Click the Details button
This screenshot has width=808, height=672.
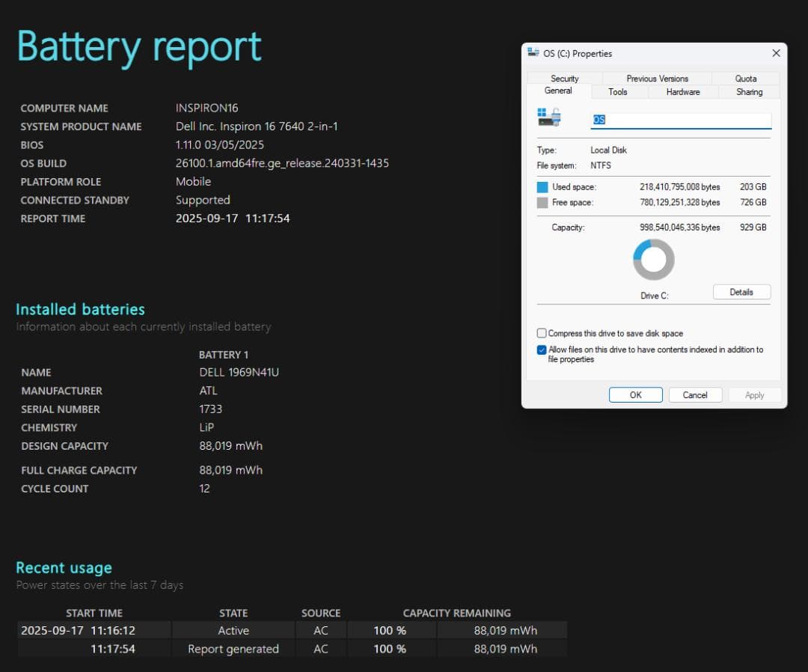741,292
